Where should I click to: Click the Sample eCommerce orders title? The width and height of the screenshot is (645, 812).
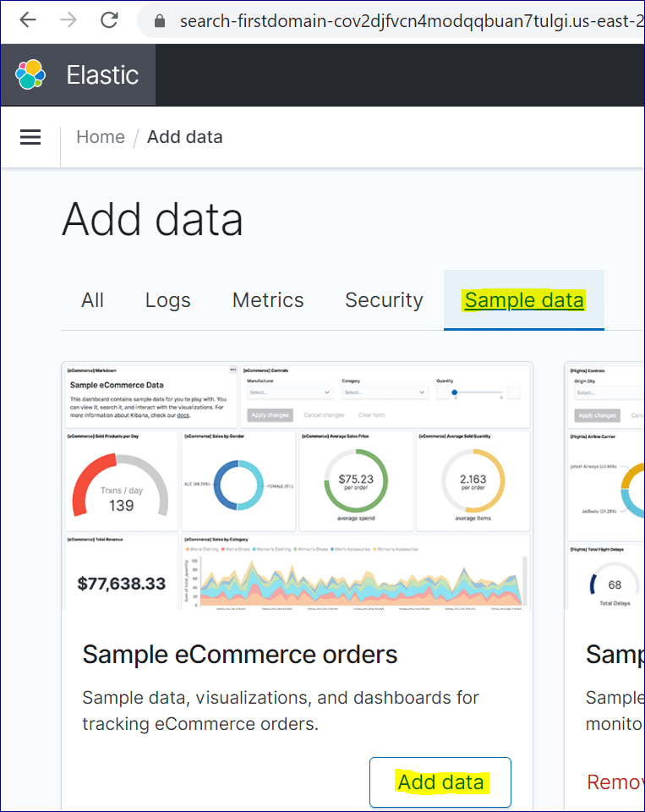(240, 655)
